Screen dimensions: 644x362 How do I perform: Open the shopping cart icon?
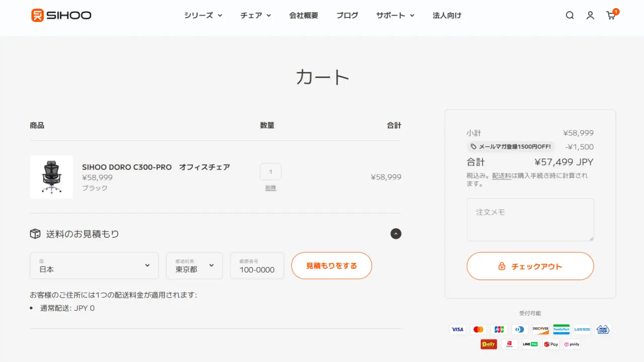tap(611, 15)
